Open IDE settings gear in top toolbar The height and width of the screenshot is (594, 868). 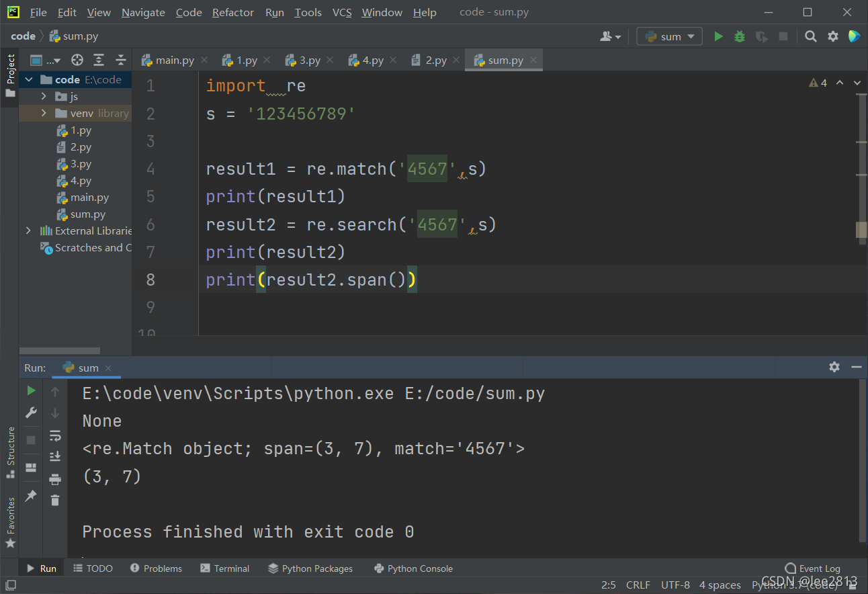833,36
